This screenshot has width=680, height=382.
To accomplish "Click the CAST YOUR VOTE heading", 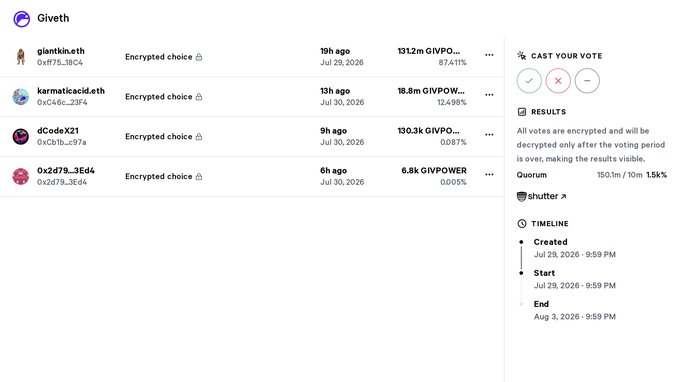I will [x=566, y=56].
